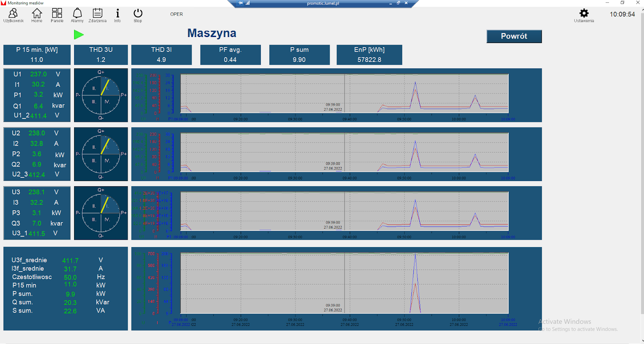Select the THD 3U tile
The image size is (644, 344).
tap(101, 55)
